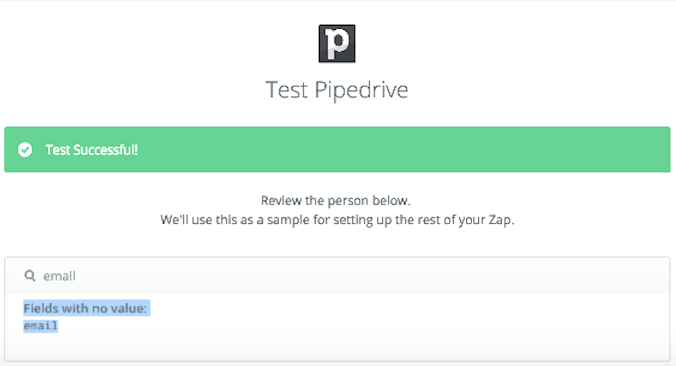
Task: Click the letter "p" inside the Pipedrive logo
Action: pos(337,44)
